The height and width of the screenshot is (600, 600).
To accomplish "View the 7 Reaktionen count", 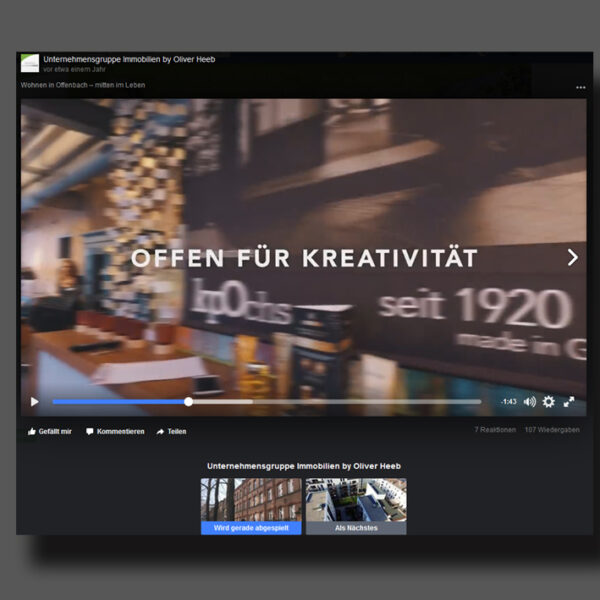I will coord(495,430).
